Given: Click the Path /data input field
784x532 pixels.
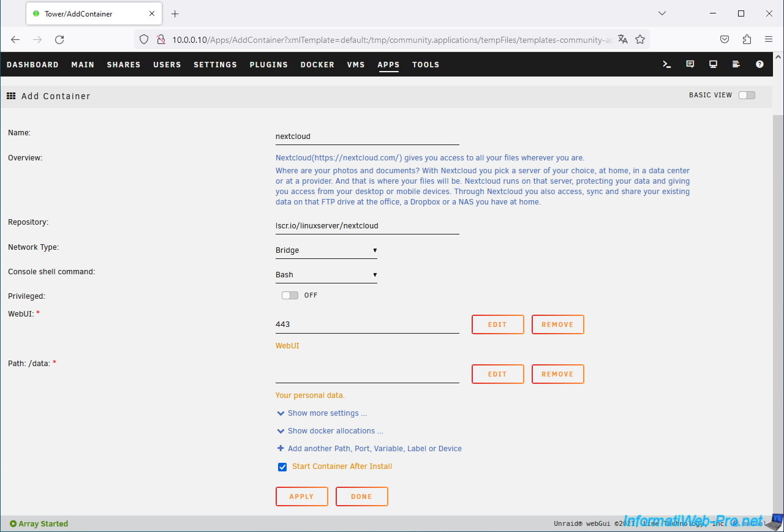Looking at the screenshot, I should 367,373.
